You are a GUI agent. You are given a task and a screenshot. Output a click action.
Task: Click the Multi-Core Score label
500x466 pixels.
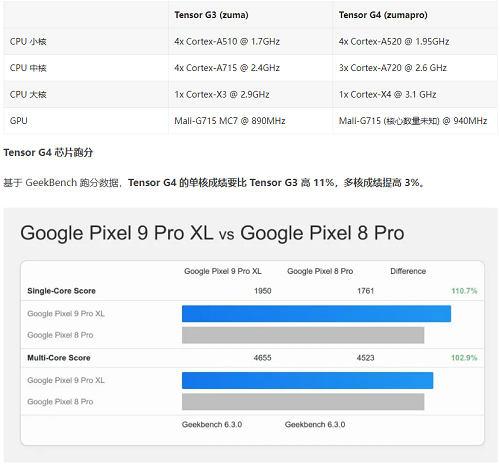[x=59, y=358]
